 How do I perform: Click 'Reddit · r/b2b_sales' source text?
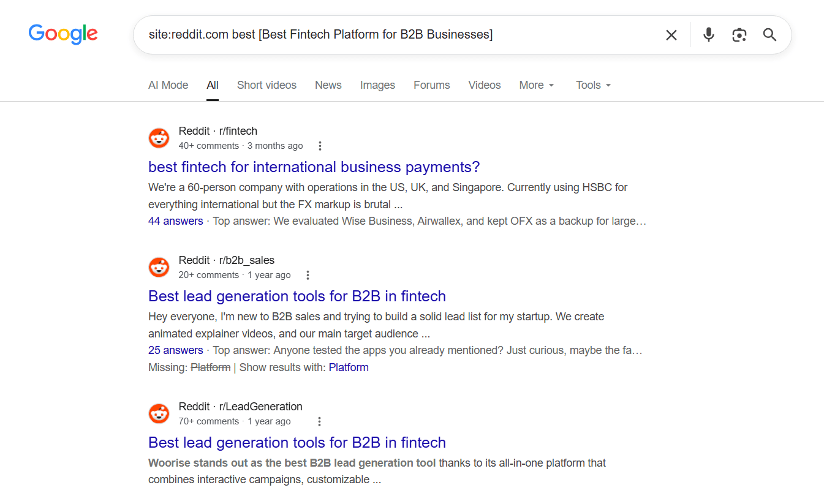(227, 260)
